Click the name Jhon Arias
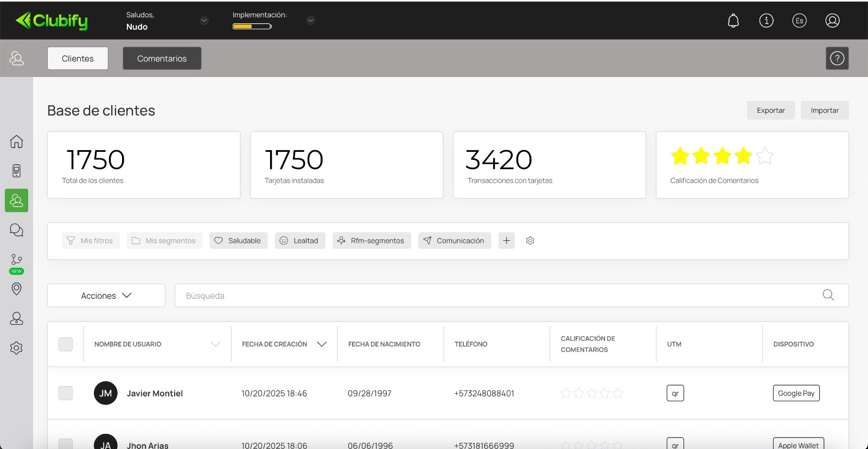 tap(148, 445)
